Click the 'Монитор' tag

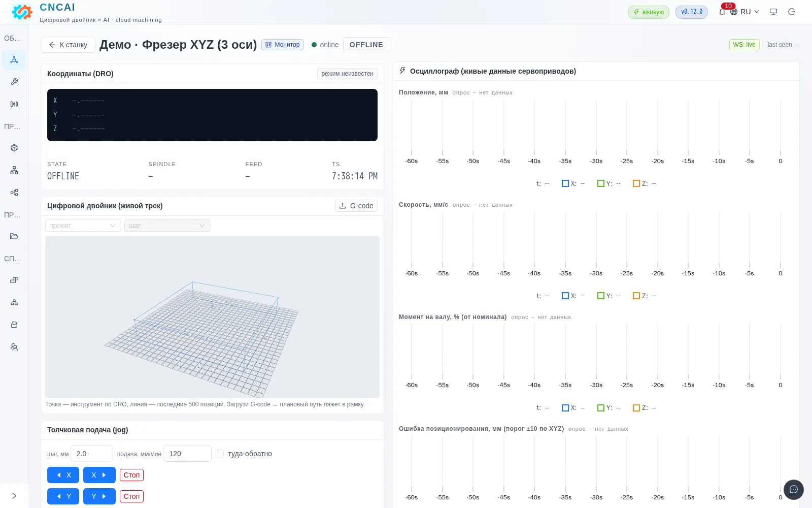tap(282, 45)
